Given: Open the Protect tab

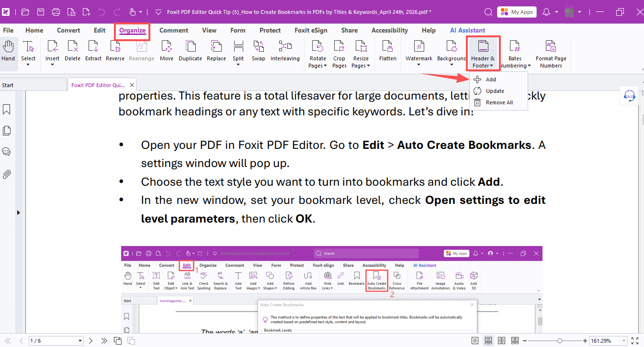Looking at the screenshot, I should click(270, 30).
